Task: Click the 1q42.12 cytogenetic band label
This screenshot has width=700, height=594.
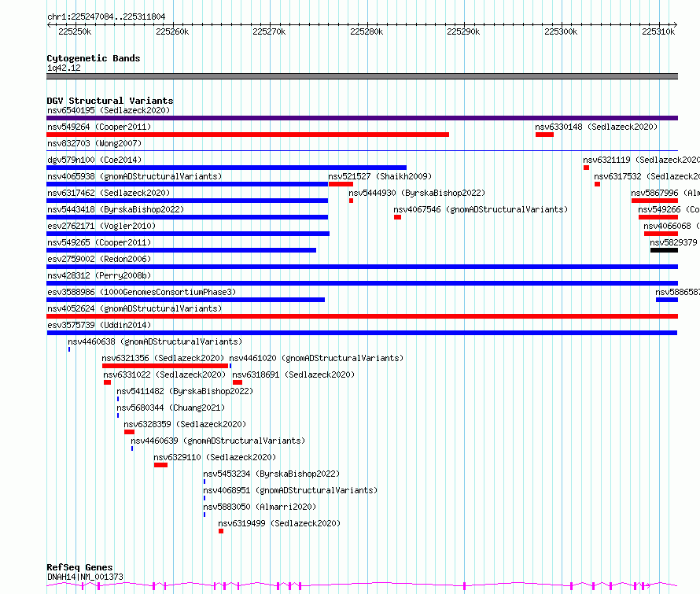Action: pyautogui.click(x=64, y=68)
